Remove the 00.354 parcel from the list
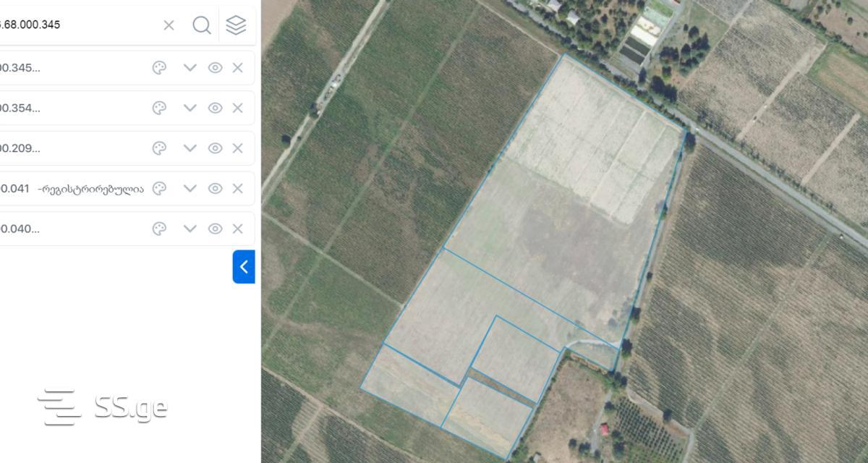This screenshot has height=463, width=868. pyautogui.click(x=237, y=108)
